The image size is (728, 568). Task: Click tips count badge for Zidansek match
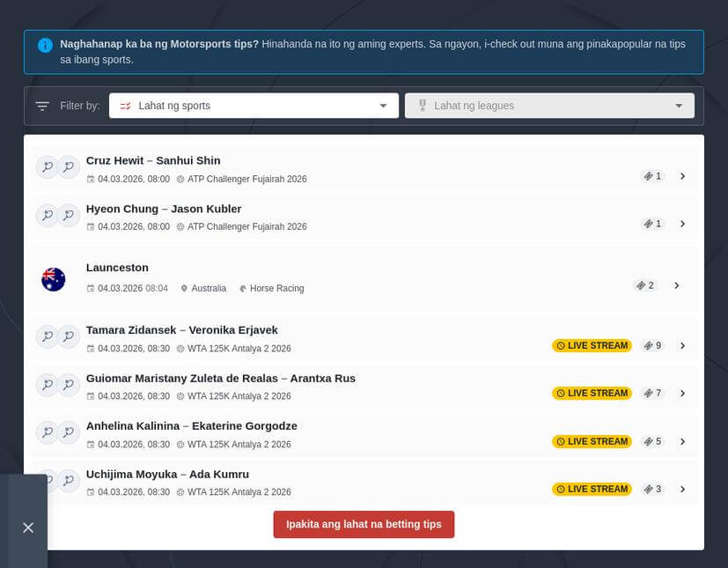[652, 346]
